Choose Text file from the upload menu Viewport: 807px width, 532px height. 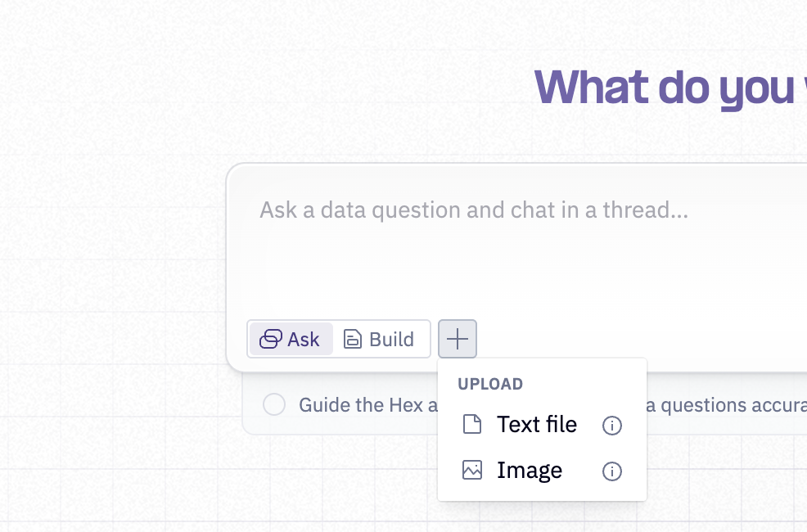[536, 424]
